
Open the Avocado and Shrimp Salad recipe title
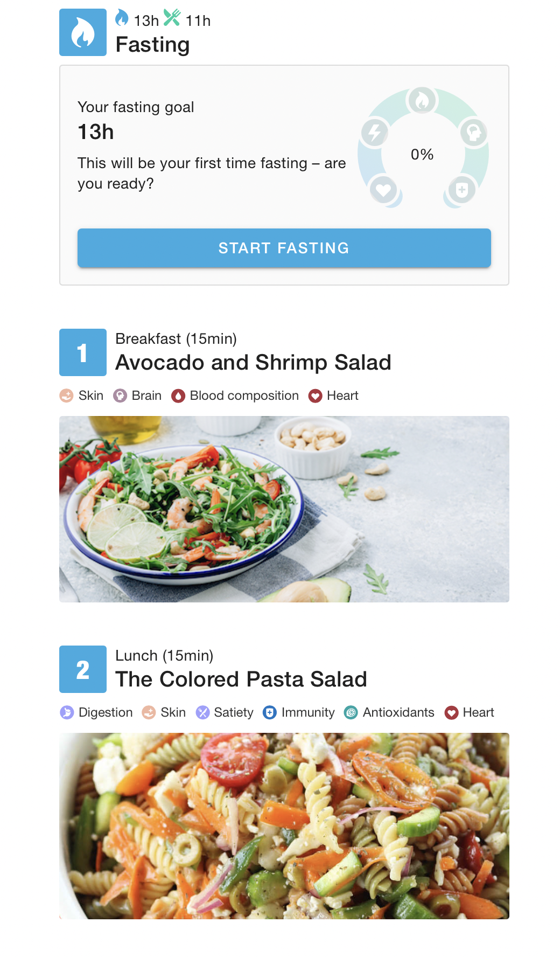pyautogui.click(x=253, y=363)
